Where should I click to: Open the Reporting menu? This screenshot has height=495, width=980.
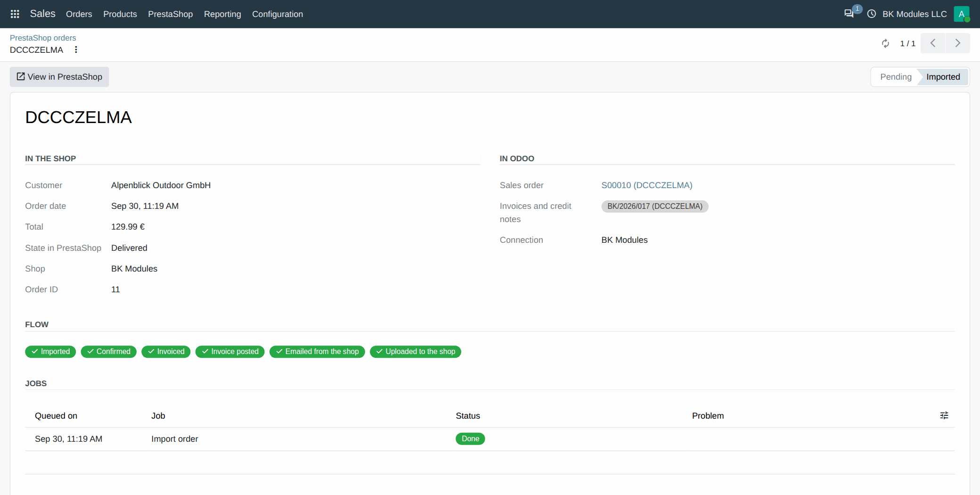click(x=222, y=14)
